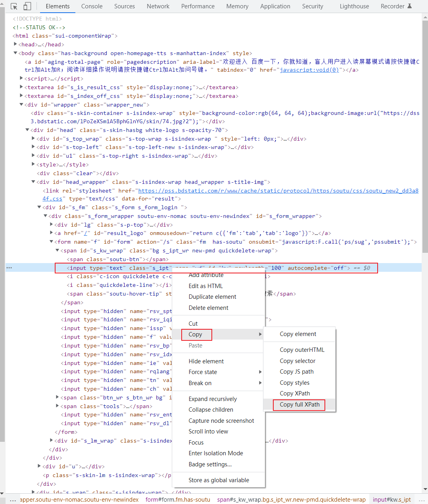Click the Recorder flask icon
428x504 pixels.
point(410,6)
